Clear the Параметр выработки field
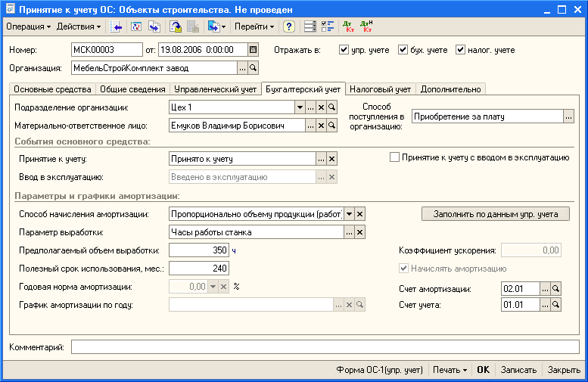 coord(359,232)
